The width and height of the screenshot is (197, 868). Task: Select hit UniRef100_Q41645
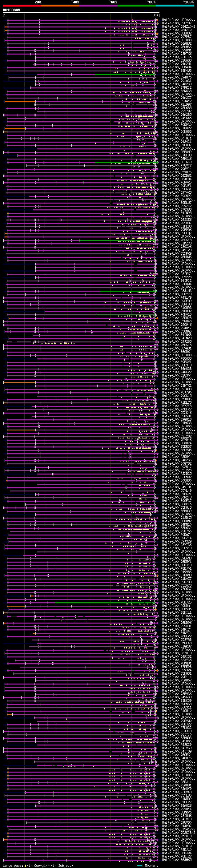pos(177,118)
